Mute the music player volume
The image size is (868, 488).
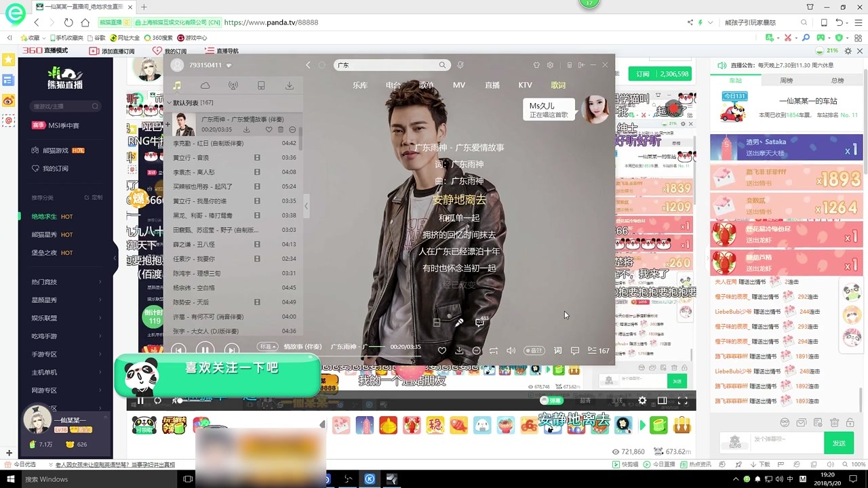(x=511, y=350)
